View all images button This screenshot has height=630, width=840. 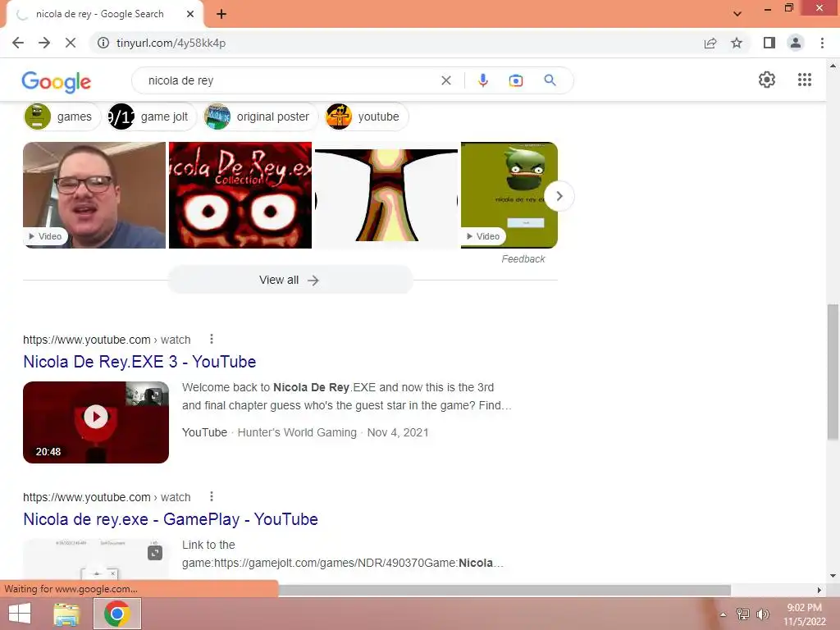(290, 281)
